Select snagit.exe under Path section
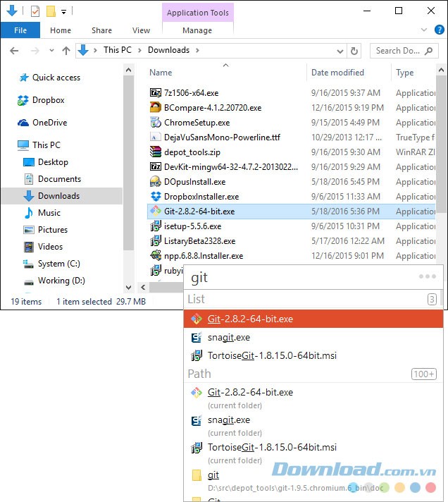Image resolution: width=448 pixels, height=502 pixels. (x=313, y=425)
